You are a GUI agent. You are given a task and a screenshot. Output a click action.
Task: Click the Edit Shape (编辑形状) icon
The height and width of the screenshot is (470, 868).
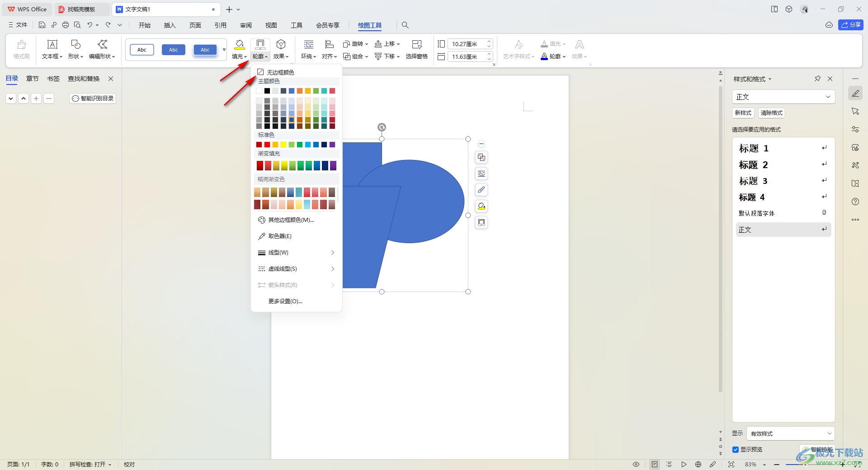[103, 44]
